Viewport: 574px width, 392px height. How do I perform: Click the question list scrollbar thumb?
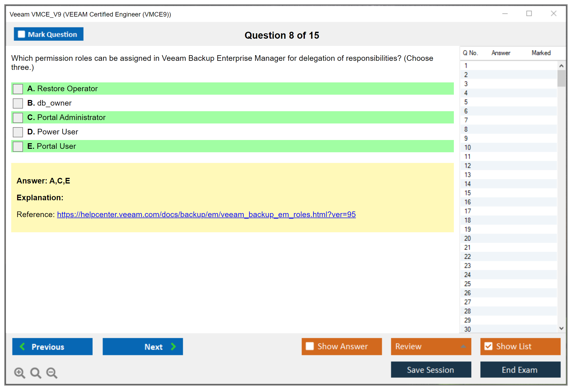coord(561,78)
